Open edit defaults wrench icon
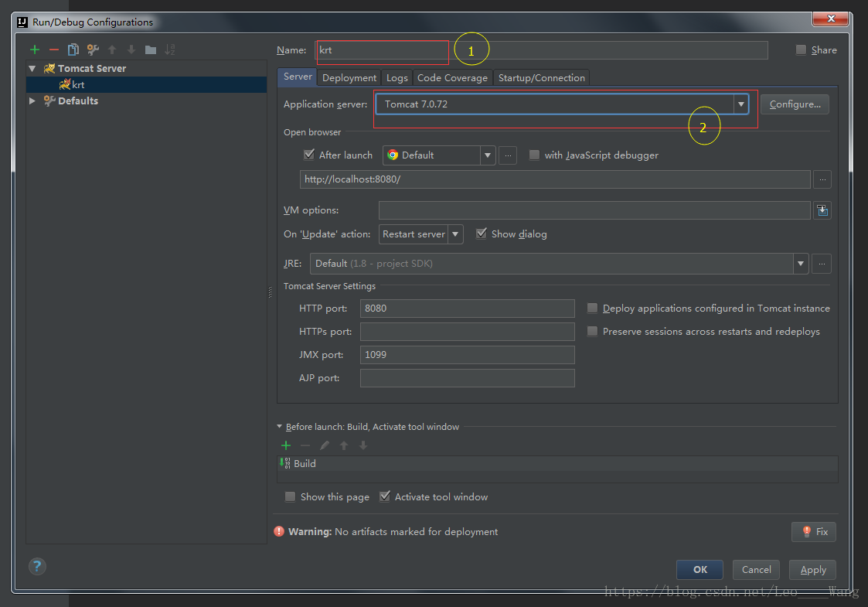 pos(93,49)
